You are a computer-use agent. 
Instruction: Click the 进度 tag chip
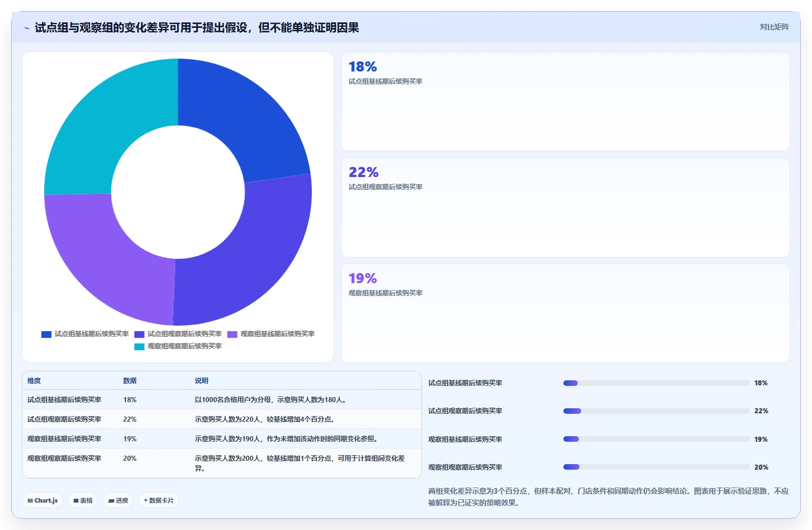[x=118, y=500]
